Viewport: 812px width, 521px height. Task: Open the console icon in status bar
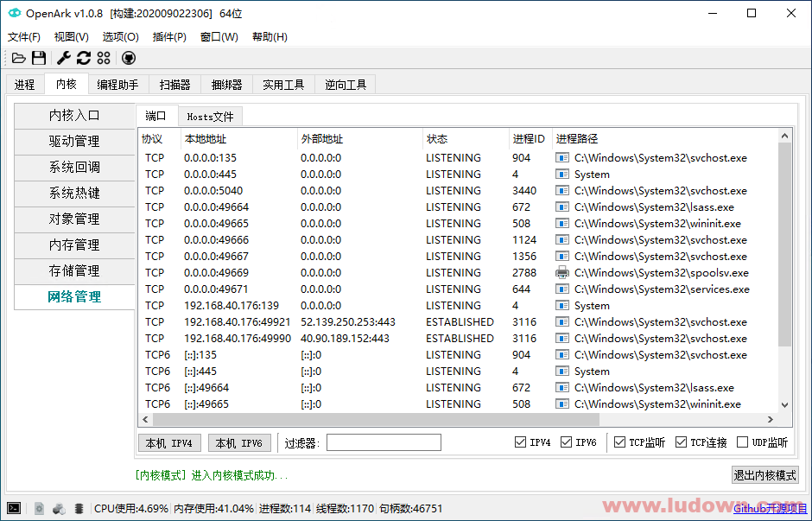[14, 509]
